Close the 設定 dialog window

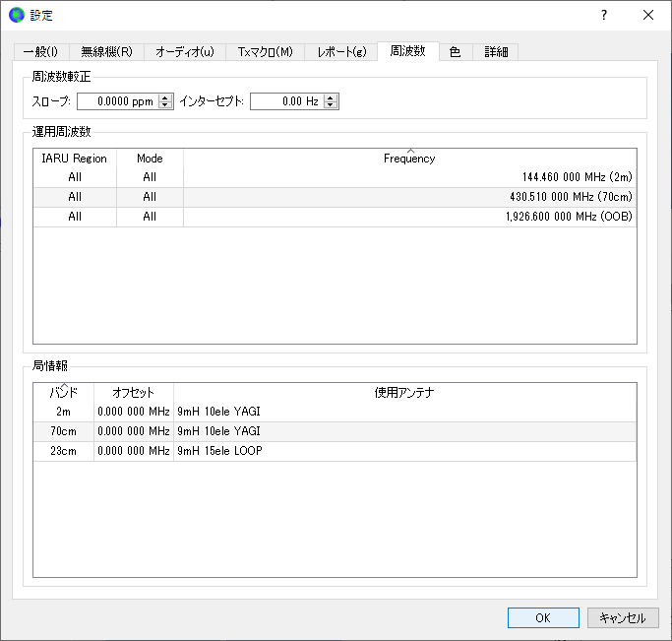648,16
